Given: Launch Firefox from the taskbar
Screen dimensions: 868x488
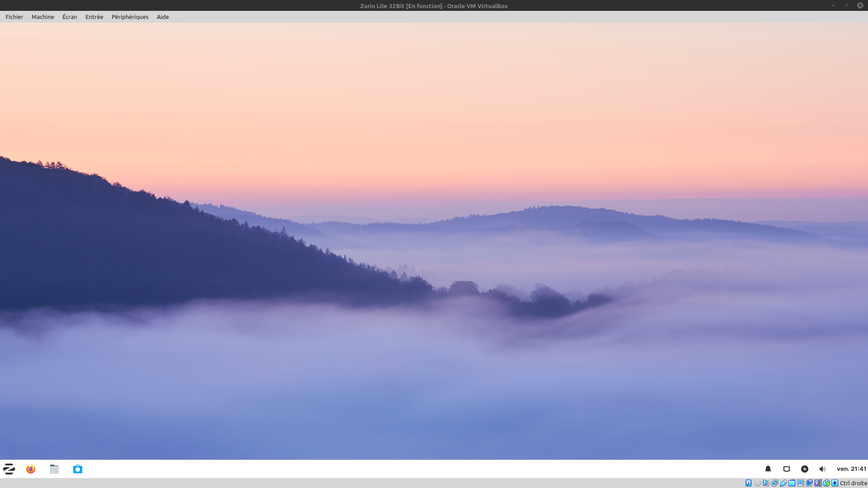Looking at the screenshot, I should point(31,469).
